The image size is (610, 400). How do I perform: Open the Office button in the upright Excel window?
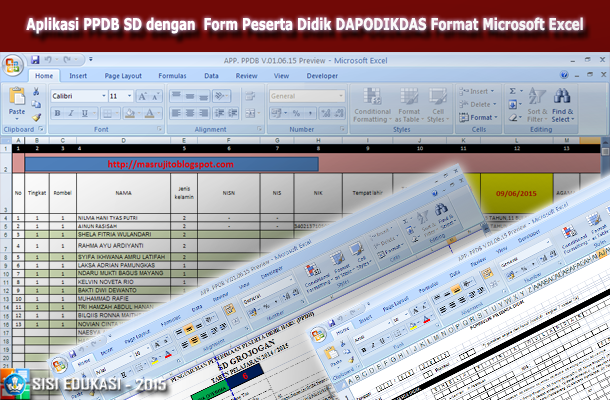(x=12, y=65)
